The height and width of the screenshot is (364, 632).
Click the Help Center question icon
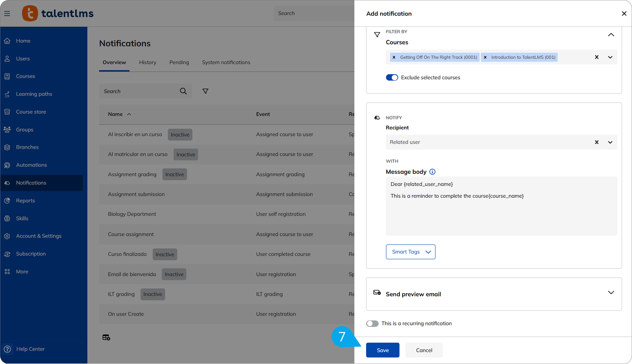tap(7, 349)
